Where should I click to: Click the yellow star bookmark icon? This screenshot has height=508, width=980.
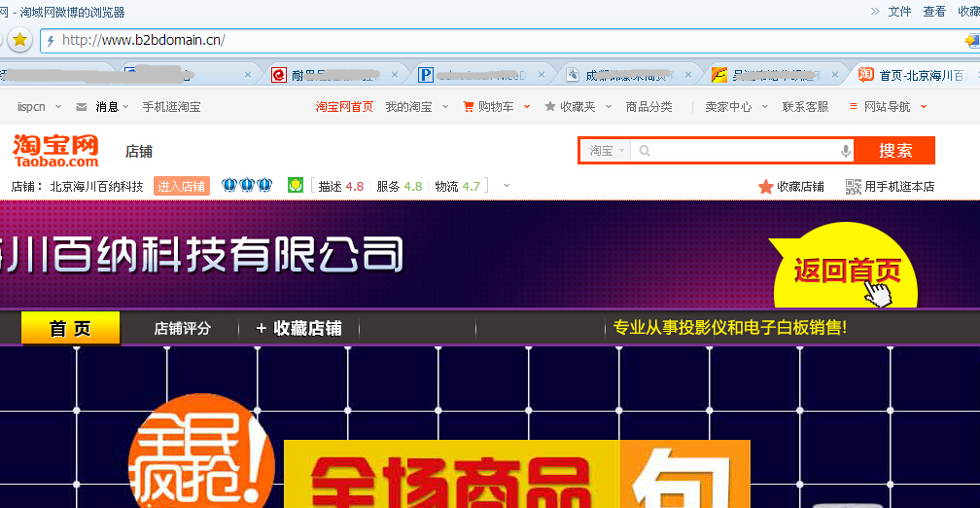[20, 41]
